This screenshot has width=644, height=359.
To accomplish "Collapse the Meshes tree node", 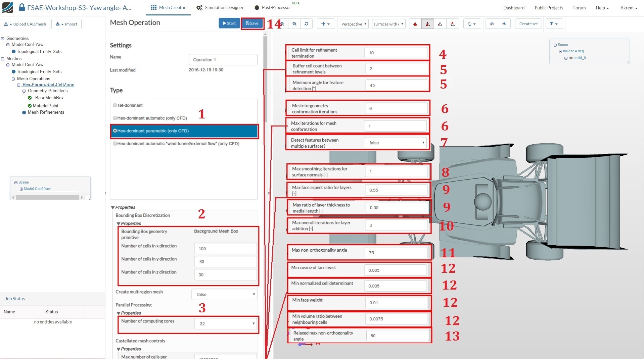I will coord(3,59).
